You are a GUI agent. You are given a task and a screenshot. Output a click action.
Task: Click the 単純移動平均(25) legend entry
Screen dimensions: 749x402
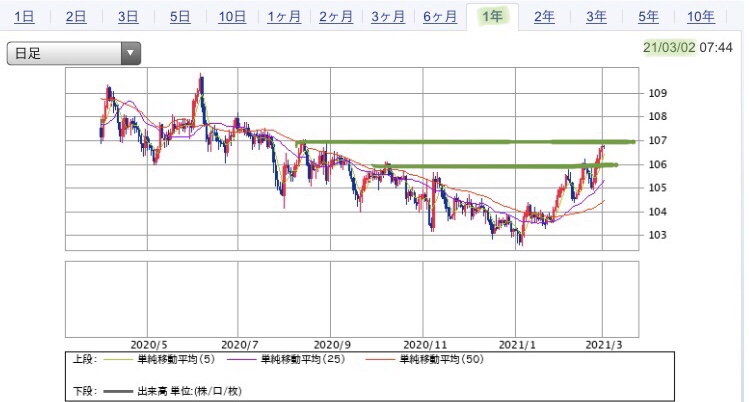click(x=286, y=360)
